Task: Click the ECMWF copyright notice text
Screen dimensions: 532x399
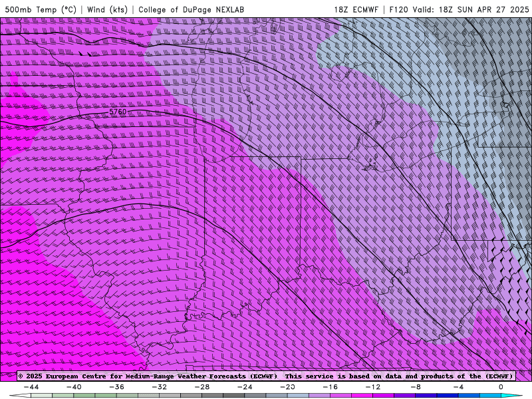Action: [x=265, y=376]
